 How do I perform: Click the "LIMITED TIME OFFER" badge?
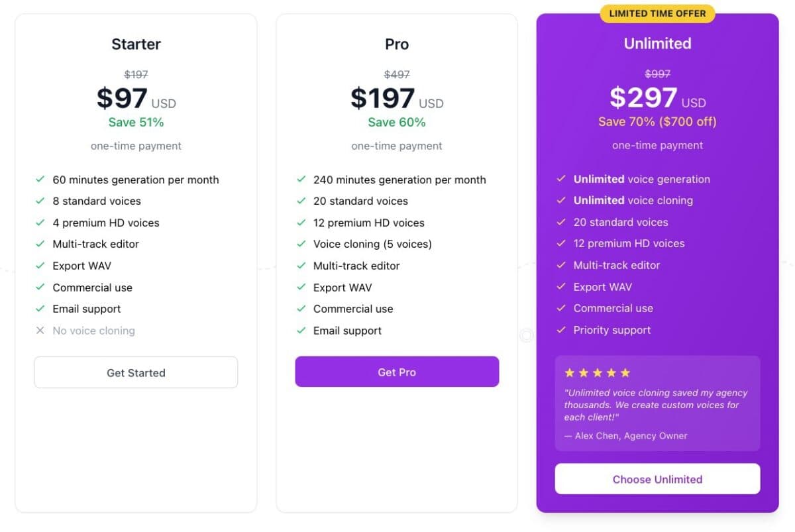[657, 13]
